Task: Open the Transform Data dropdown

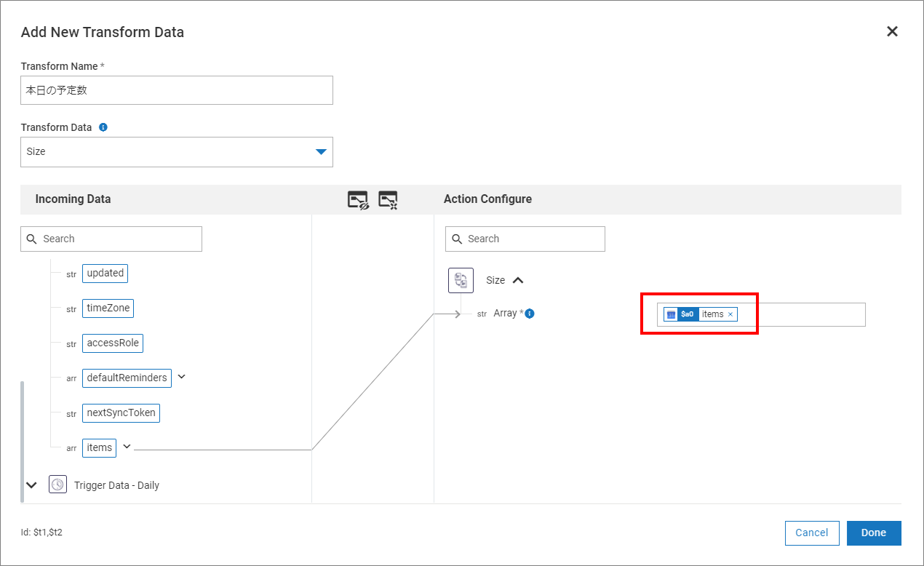Action: click(x=321, y=151)
